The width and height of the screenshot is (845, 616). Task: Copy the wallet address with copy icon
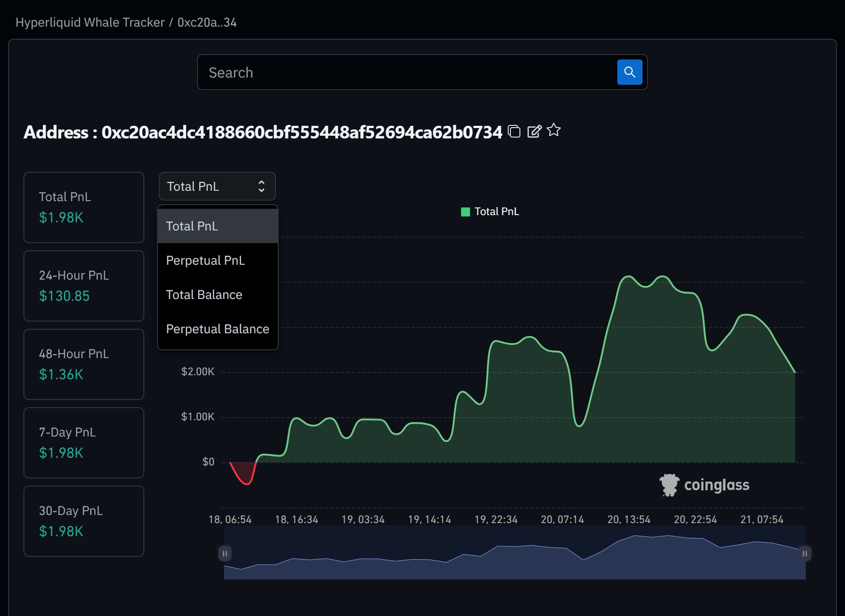(x=514, y=131)
